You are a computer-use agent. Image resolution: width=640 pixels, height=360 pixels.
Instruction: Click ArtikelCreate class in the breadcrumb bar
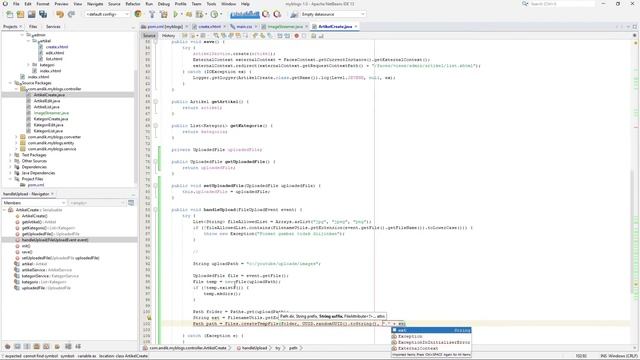coord(188,348)
